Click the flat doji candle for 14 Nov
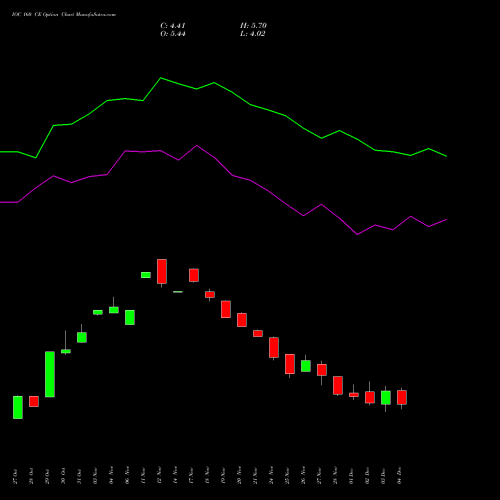 pyautogui.click(x=178, y=292)
